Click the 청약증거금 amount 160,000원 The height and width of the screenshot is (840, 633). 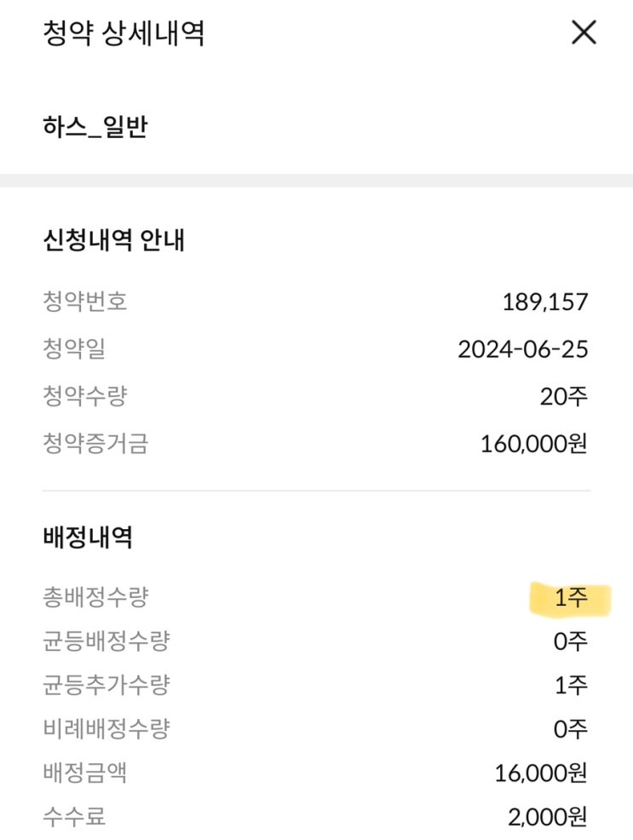[534, 444]
